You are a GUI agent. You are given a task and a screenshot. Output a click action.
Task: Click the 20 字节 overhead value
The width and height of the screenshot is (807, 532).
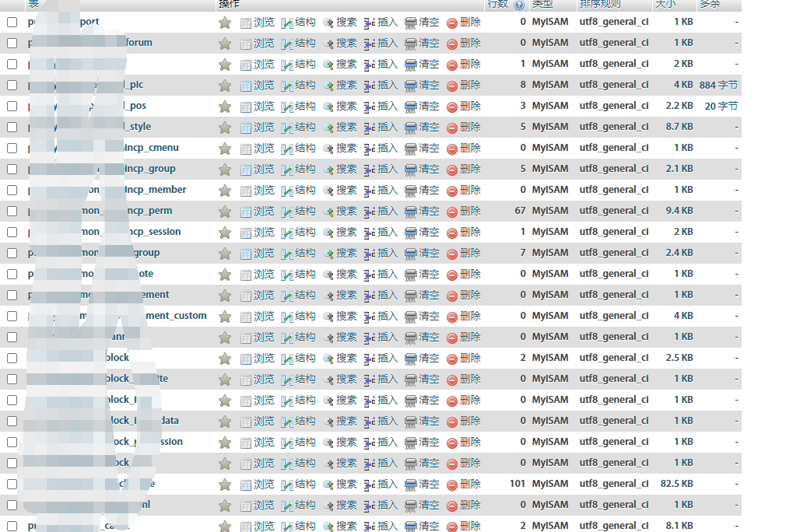click(721, 106)
